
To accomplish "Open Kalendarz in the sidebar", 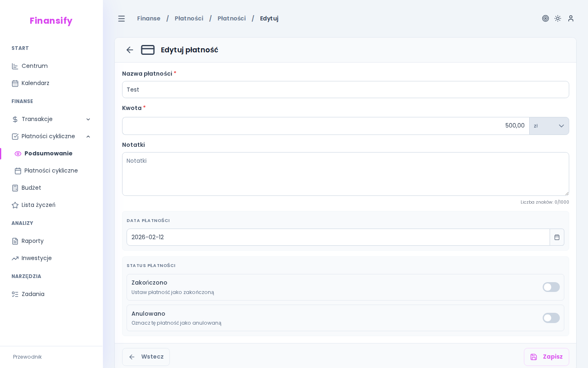I will (35, 83).
